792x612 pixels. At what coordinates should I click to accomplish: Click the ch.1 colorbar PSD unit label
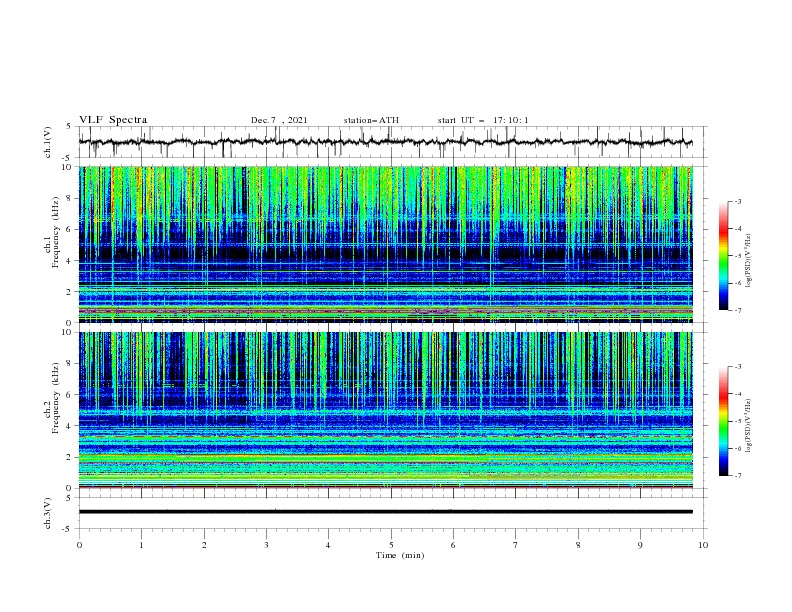coord(749,261)
